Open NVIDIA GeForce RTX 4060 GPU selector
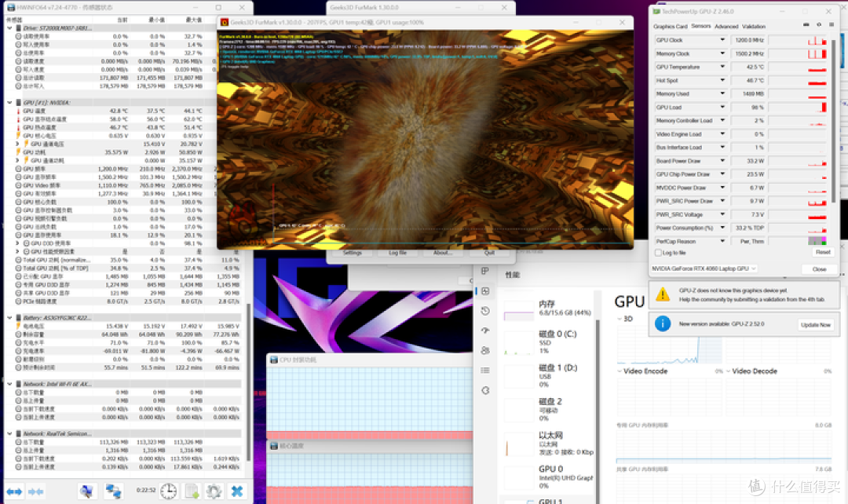The width and height of the screenshot is (848, 504). coord(704,268)
